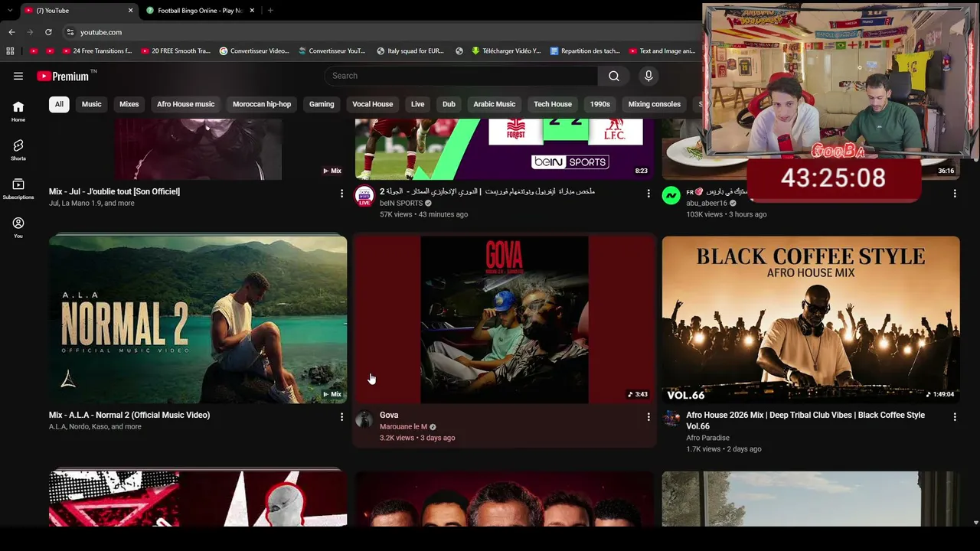Open the Télécharger Vidéo bookmark

506,51
